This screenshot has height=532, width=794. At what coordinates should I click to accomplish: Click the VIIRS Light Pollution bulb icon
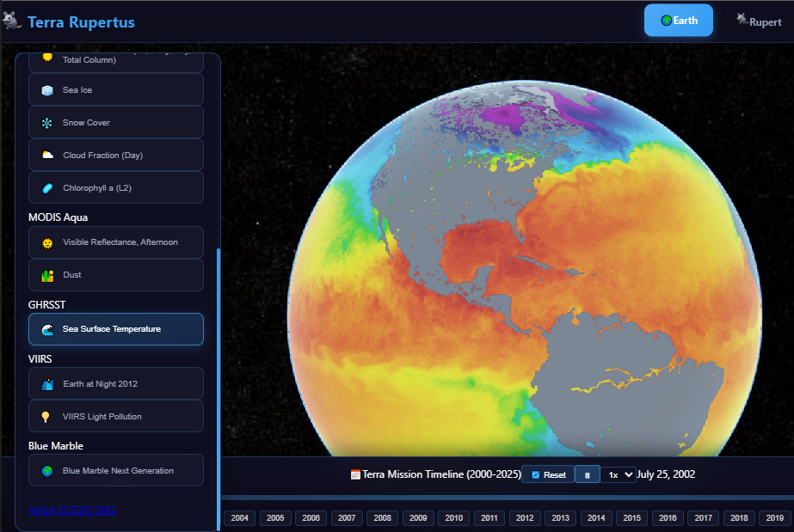pos(46,417)
